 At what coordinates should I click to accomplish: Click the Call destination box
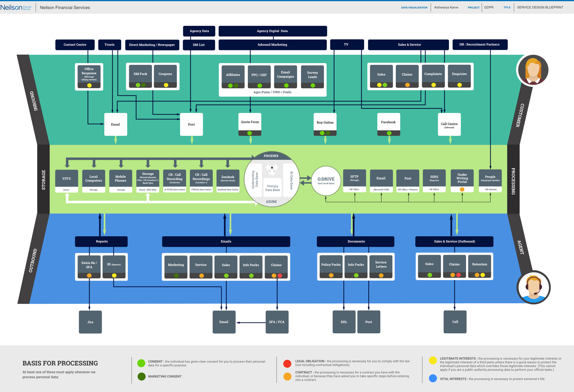(455, 322)
